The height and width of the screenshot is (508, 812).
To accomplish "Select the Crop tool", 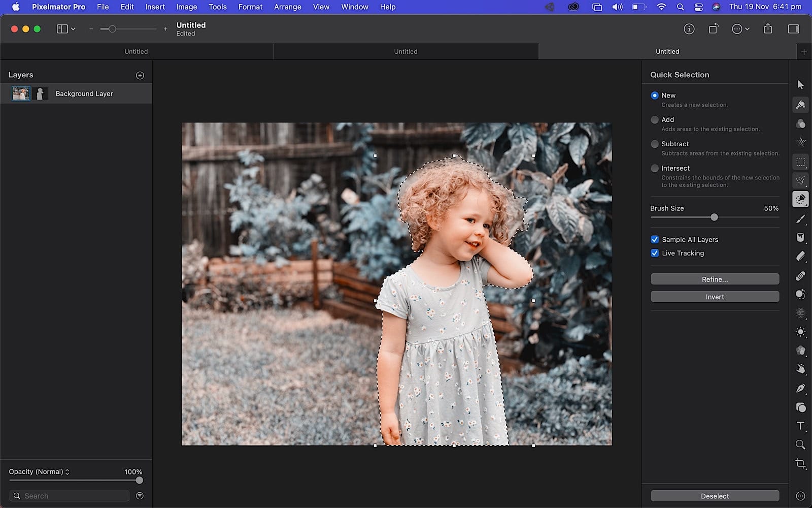I will tap(800, 463).
